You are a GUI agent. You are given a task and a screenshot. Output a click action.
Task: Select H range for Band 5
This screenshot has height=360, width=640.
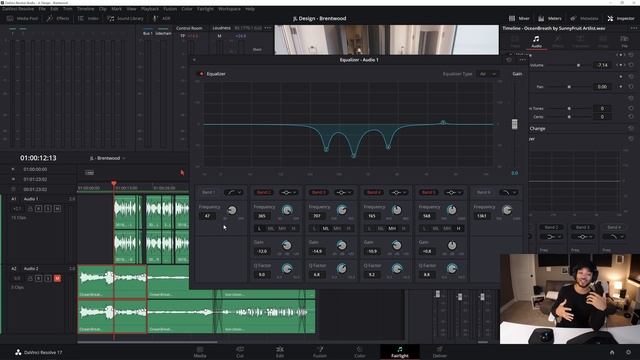pyautogui.click(x=458, y=229)
